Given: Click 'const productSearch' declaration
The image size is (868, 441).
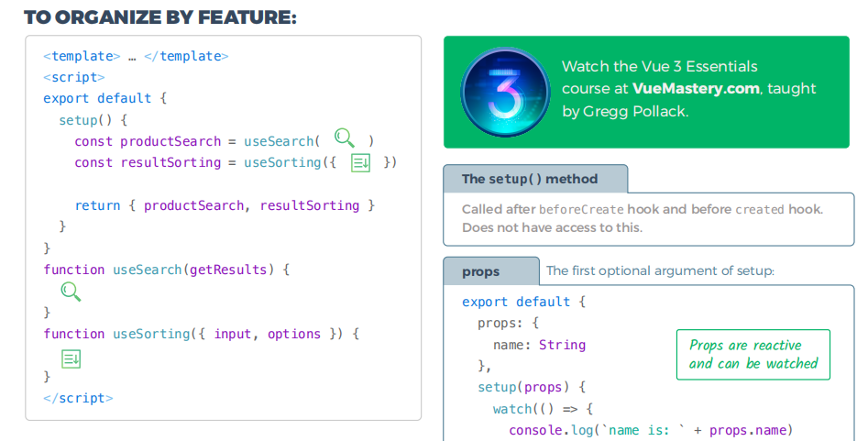Looking at the screenshot, I should pos(148,141).
